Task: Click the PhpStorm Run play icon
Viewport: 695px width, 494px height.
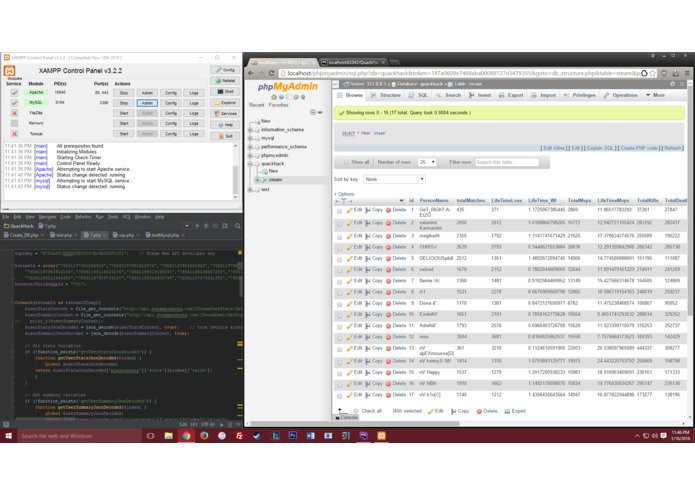Action: point(197,226)
